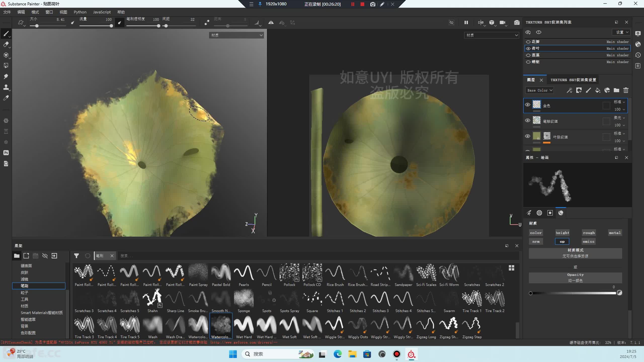Add a paint layer with brush icon
Screen dimensions: 644x362
pyautogui.click(x=588, y=90)
